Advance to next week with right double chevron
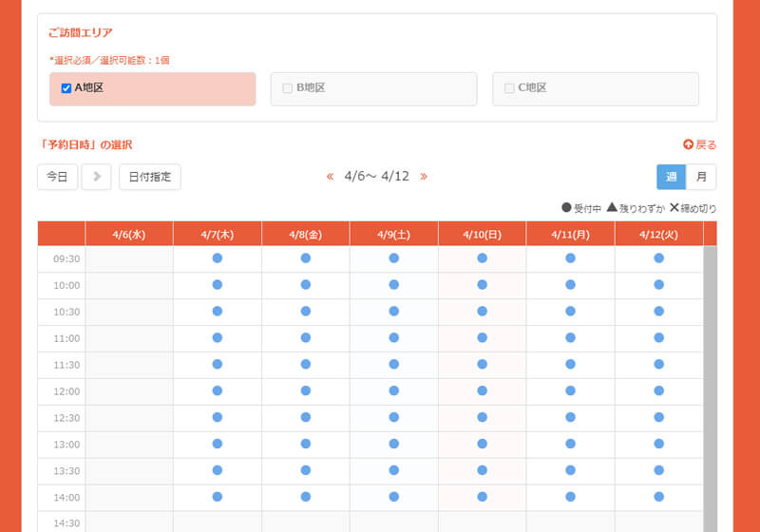Viewport: 760px width, 532px height. tap(424, 177)
